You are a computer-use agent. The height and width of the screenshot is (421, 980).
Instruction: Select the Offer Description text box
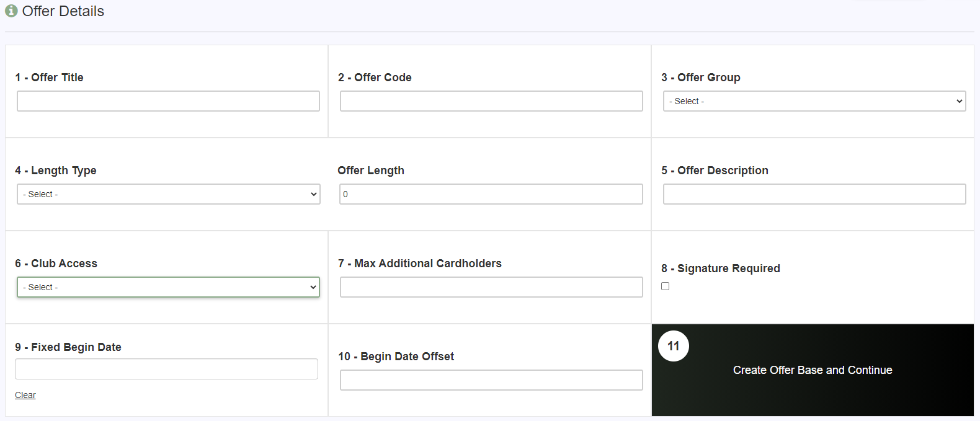(x=814, y=194)
